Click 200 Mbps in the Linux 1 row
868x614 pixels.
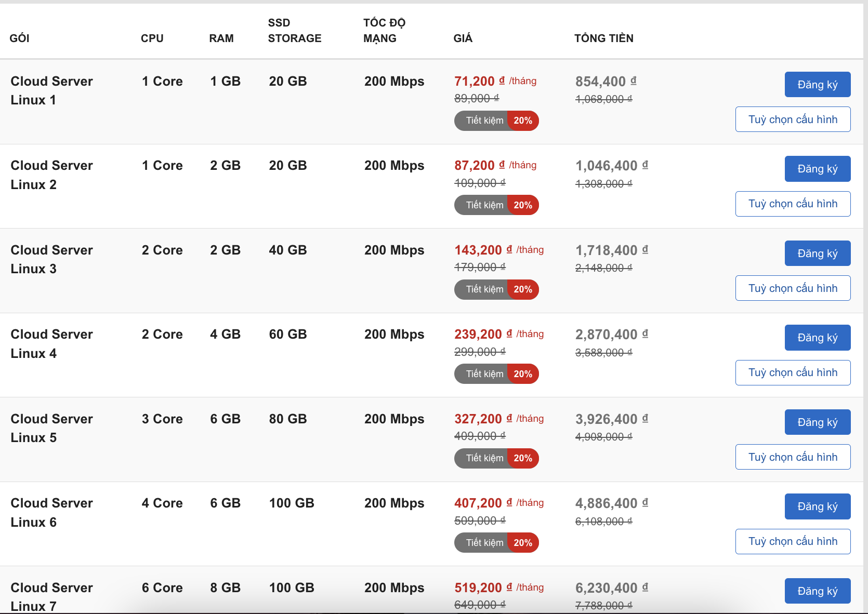click(394, 82)
